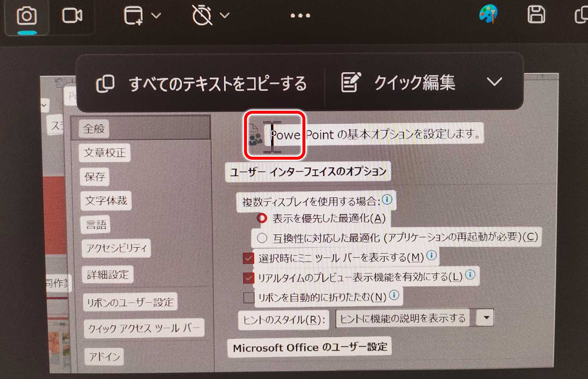Image resolution: width=588 pixels, height=379 pixels.
Task: Open in Paint using the palette icon
Action: pyautogui.click(x=488, y=15)
